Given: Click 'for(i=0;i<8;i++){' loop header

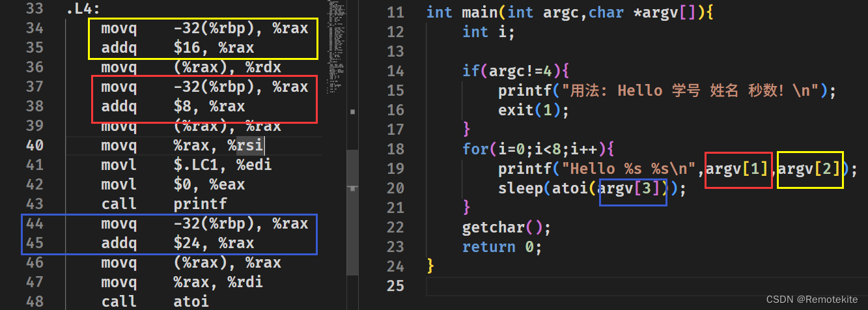Looking at the screenshot, I should (539, 149).
